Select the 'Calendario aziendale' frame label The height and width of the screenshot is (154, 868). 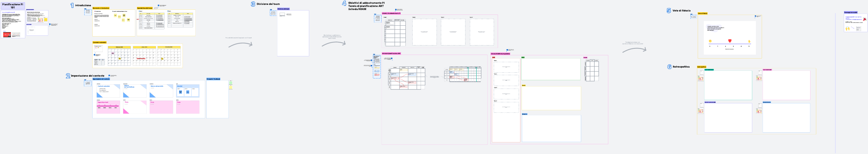click(x=99, y=42)
